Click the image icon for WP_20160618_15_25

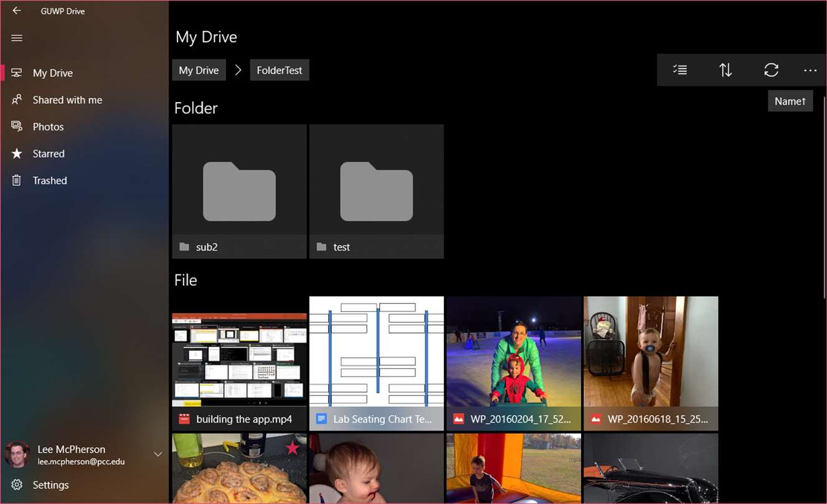pyautogui.click(x=595, y=419)
